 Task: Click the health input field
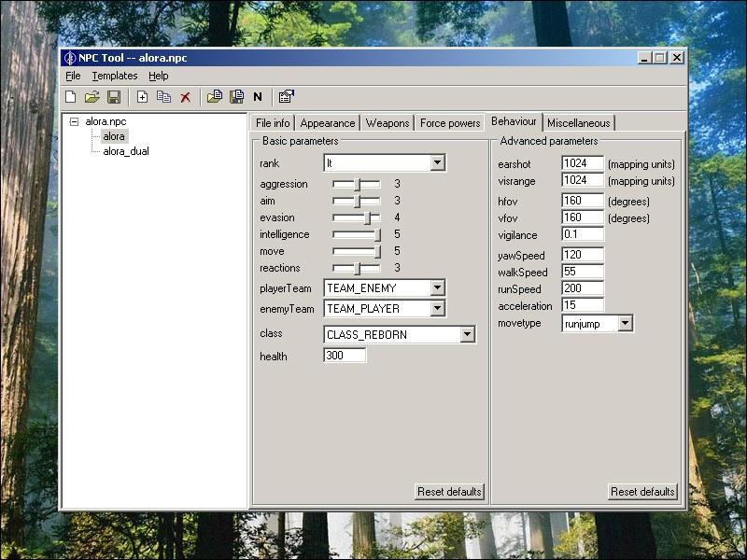345,356
